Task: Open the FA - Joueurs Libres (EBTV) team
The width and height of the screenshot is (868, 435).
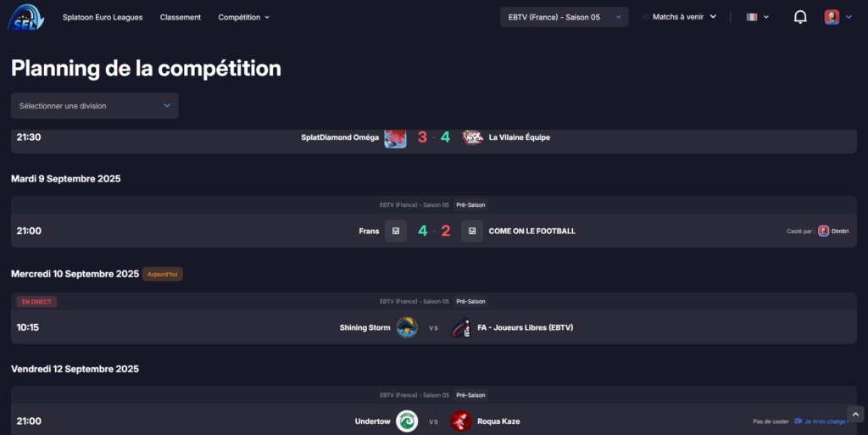Action: 525,327
